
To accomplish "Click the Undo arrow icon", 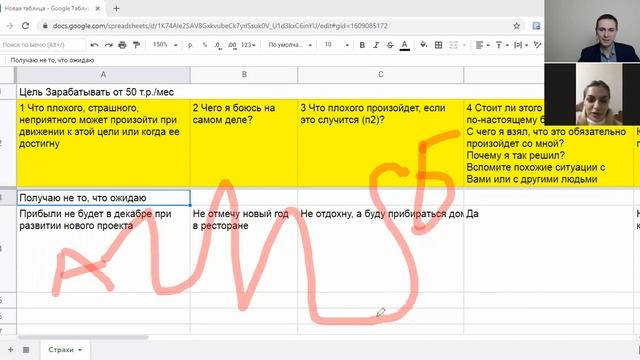I will (x=94, y=45).
